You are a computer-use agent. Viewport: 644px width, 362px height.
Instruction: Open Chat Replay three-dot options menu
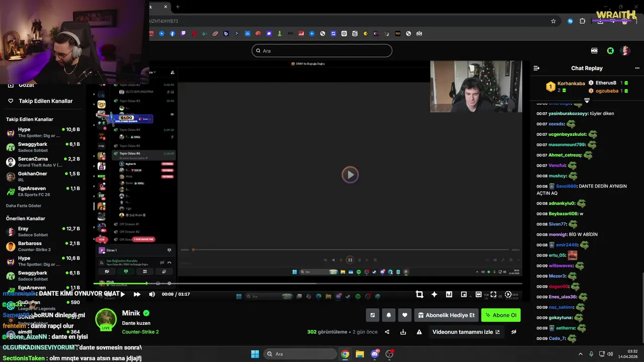point(637,68)
